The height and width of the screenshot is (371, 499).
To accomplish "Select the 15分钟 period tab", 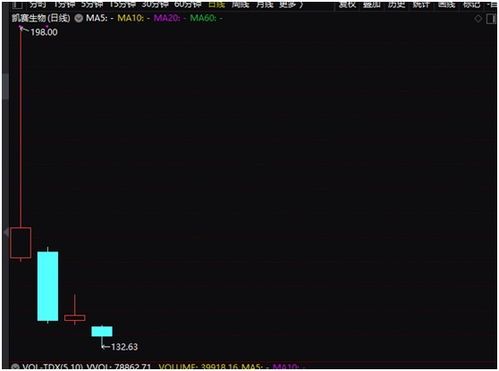I will [122, 5].
